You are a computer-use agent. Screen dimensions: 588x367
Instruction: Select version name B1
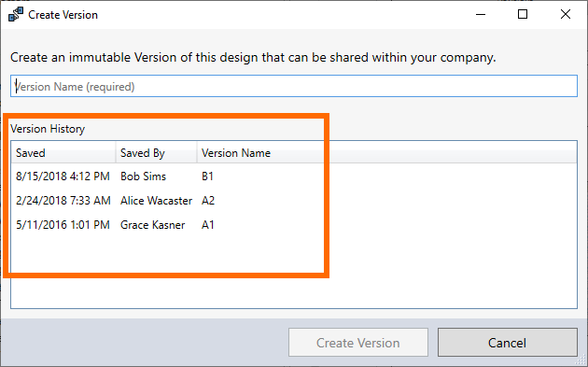coord(207,176)
